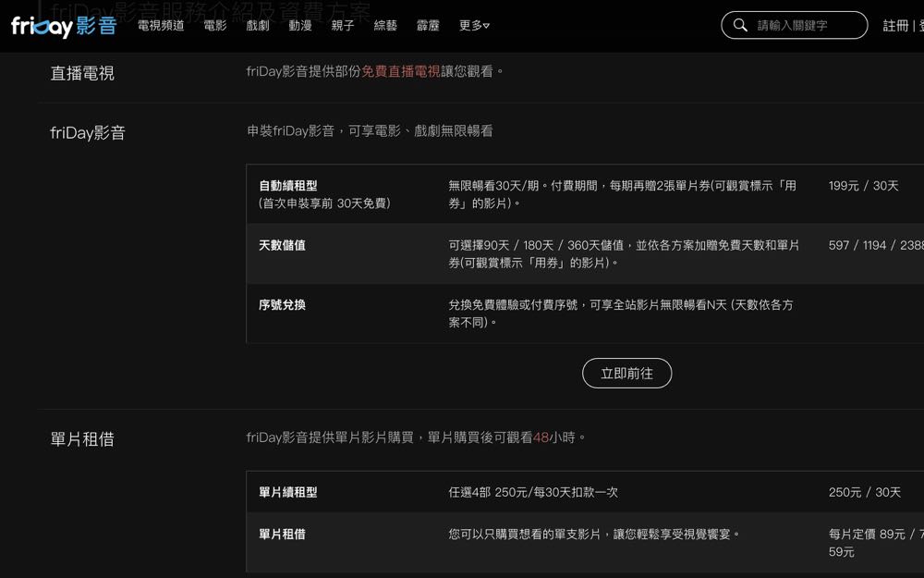Click the 註冊 link
This screenshot has height=578, width=924.
coord(895,25)
